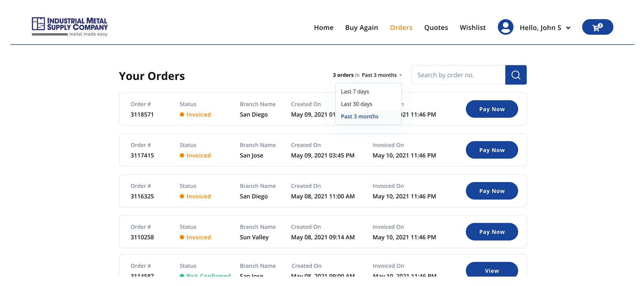Click Pay Now for order 3117415

click(x=491, y=150)
